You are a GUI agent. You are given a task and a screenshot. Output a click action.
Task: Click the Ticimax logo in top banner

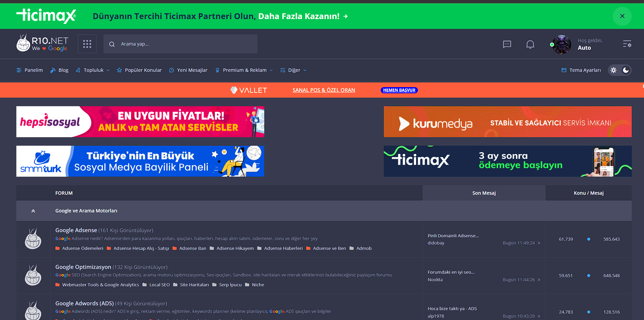pos(46,16)
